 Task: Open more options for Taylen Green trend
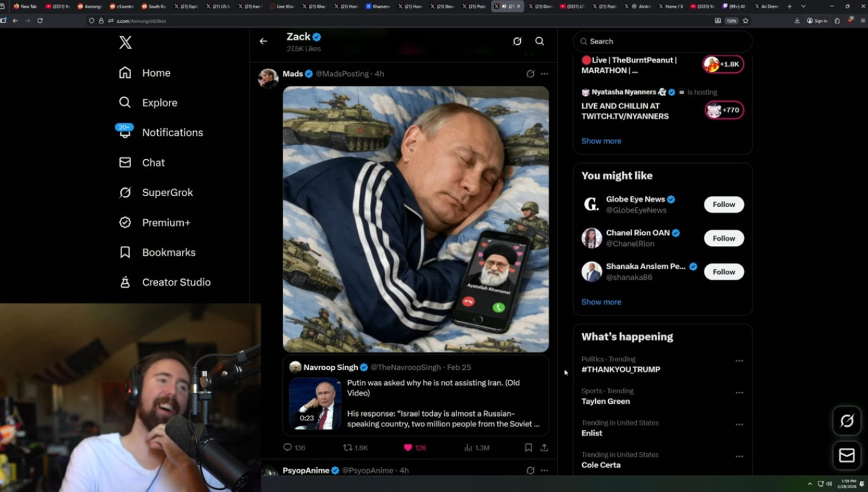pos(739,393)
